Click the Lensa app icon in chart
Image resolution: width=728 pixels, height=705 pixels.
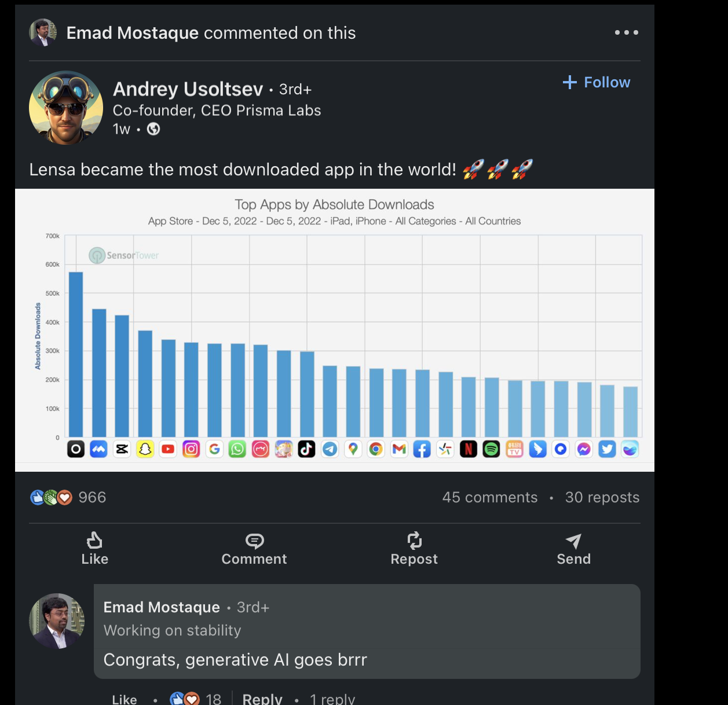tap(76, 449)
